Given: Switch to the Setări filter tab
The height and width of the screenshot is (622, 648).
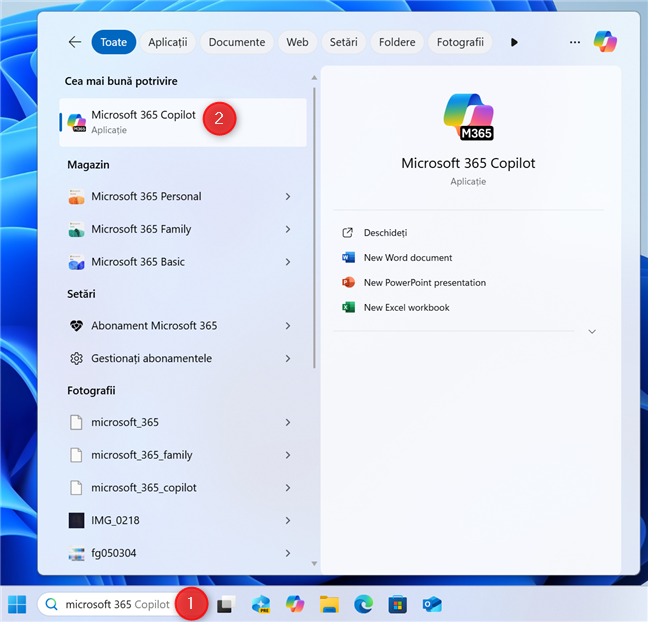Looking at the screenshot, I should point(343,42).
